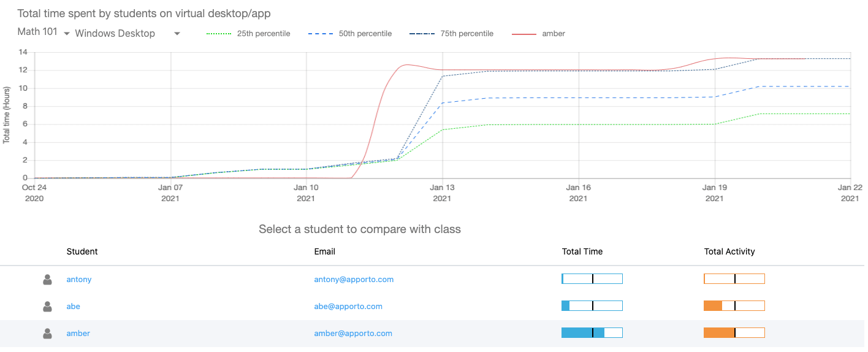Viewport: 868px width, 352px height.
Task: Click the user icon beside amber
Action: (x=47, y=334)
